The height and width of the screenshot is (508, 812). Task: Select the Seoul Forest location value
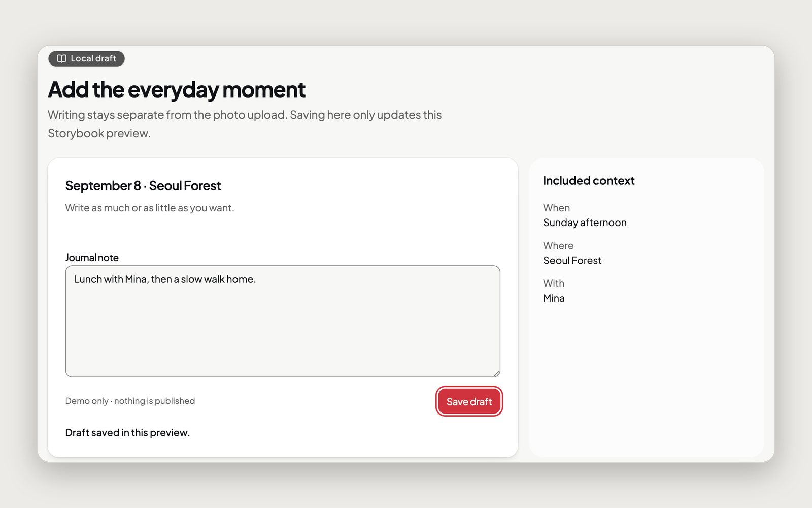[572, 261]
